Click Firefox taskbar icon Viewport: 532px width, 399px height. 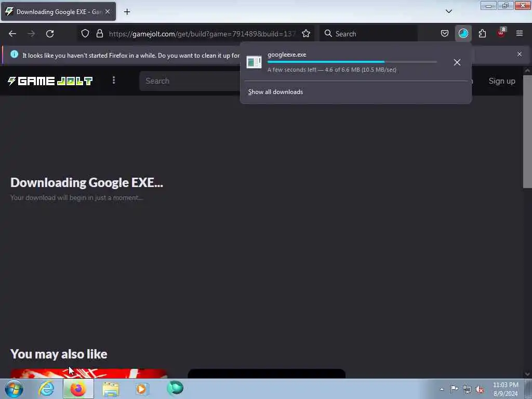tap(78, 389)
